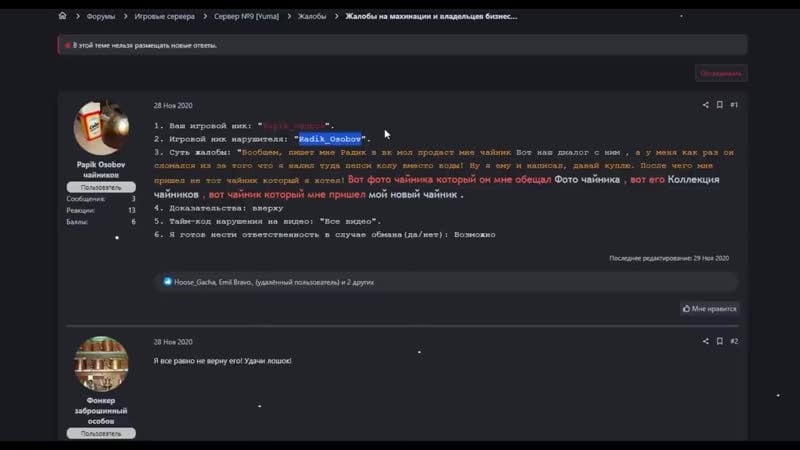Open the Papik Osobov username link

[101, 165]
